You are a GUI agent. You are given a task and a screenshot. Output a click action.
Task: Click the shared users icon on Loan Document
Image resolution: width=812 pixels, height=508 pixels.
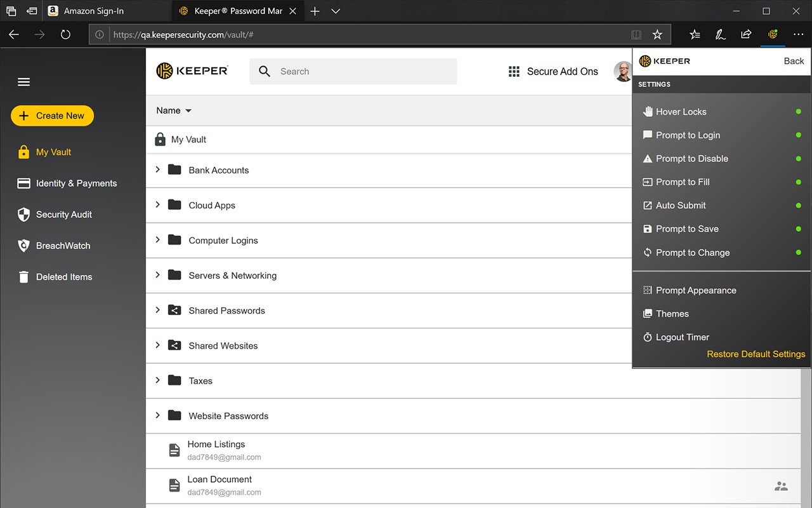tap(781, 486)
